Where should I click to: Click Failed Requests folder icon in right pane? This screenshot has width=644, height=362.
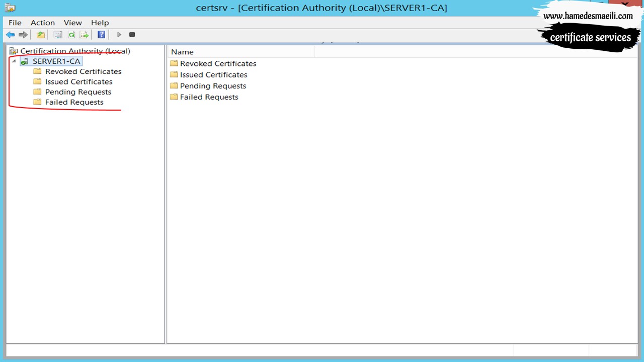174,97
